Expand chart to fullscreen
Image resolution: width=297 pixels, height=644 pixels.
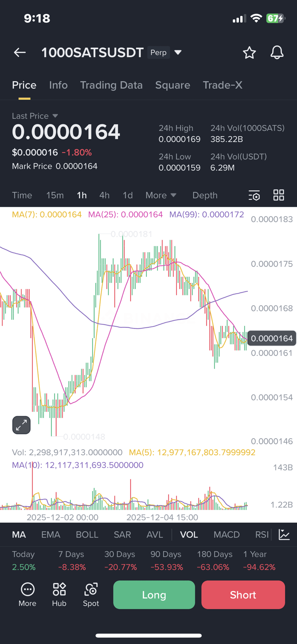point(22,425)
